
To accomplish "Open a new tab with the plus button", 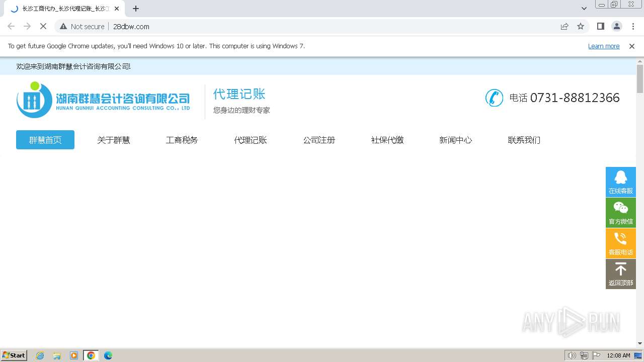I will (136, 9).
